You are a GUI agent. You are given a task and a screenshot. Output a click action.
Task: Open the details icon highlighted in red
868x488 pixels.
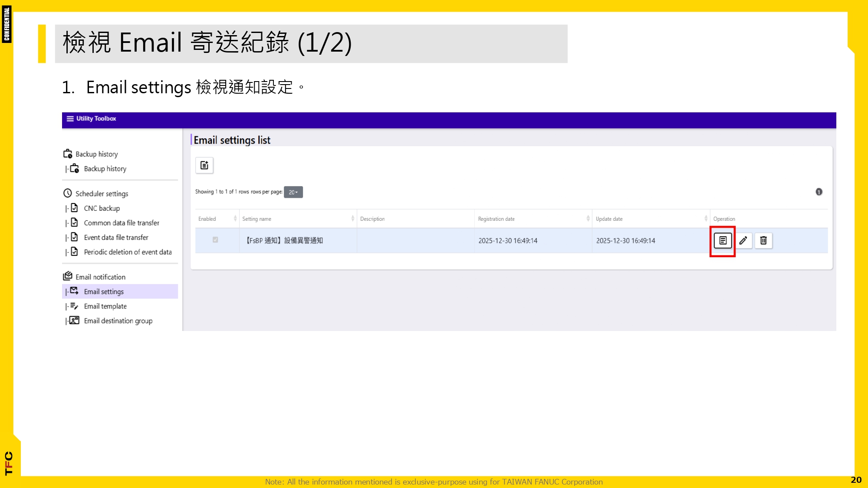(722, 241)
